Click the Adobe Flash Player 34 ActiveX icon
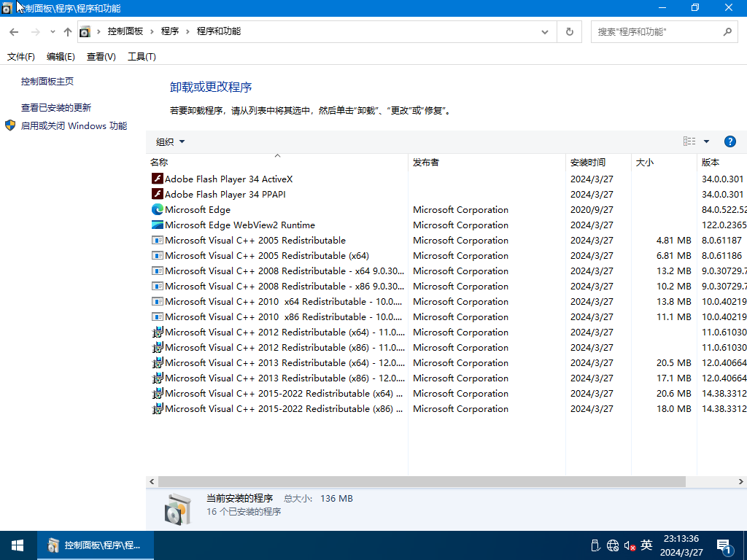The image size is (747, 560). tap(158, 179)
